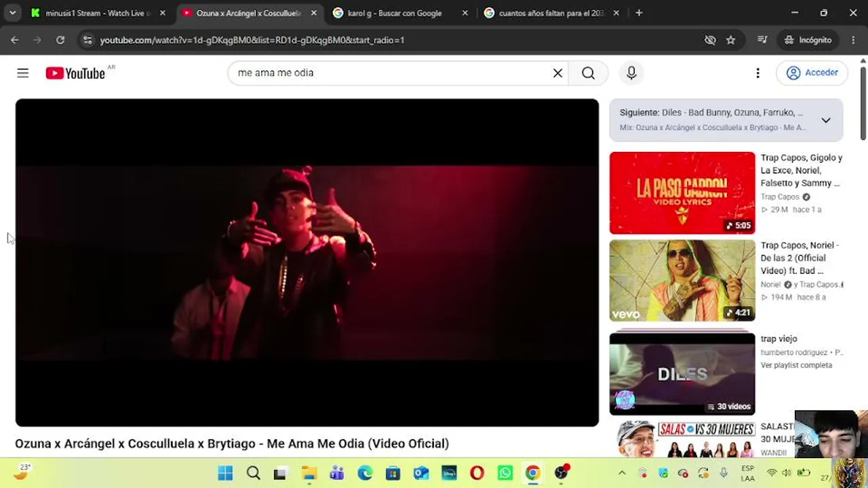868x488 pixels.
Task: Switch to the karol g Google tab
Action: (400, 13)
